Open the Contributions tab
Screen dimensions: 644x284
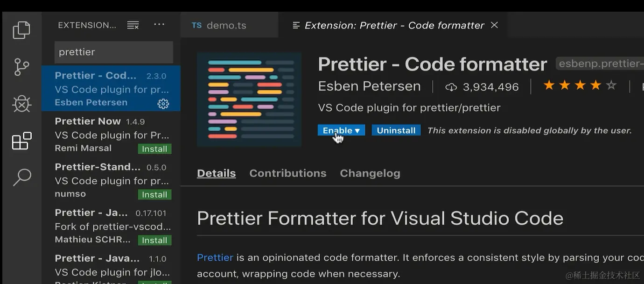[x=287, y=173]
